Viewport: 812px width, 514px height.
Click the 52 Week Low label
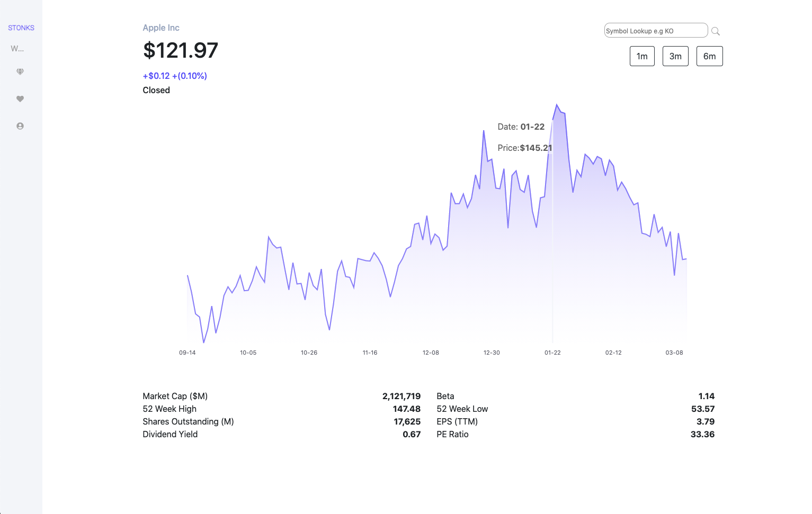462,409
